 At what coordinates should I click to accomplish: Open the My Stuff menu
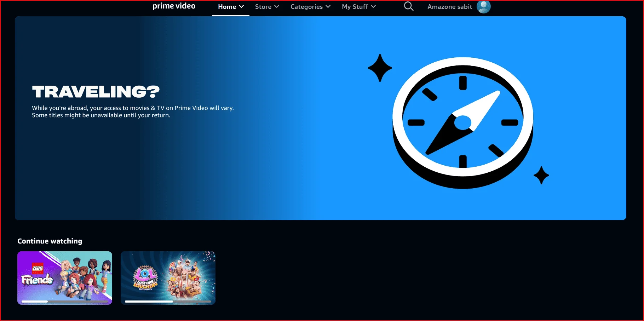coord(359,7)
